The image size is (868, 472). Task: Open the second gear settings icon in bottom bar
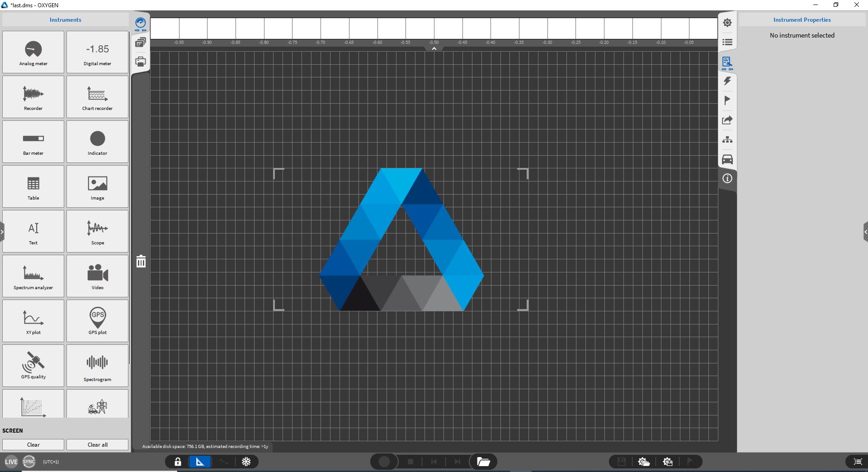pos(667,462)
